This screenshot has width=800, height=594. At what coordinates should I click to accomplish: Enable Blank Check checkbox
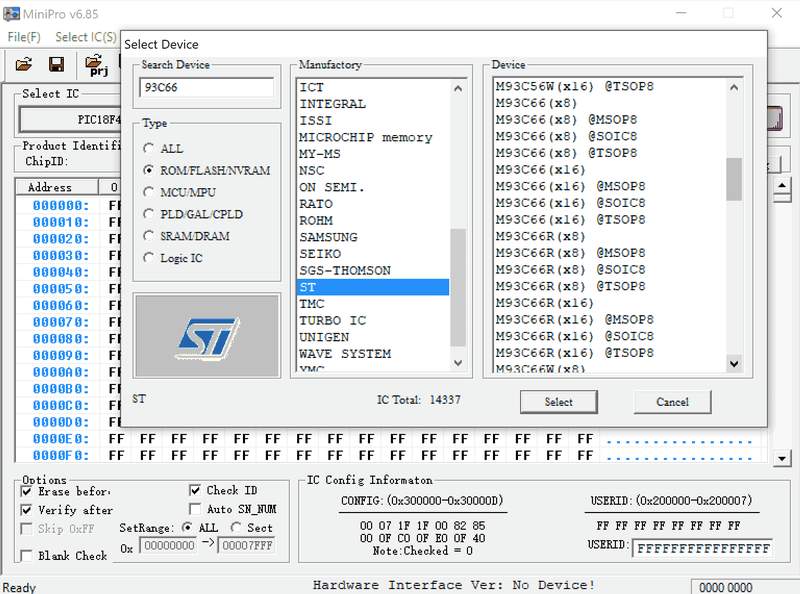pos(26,555)
